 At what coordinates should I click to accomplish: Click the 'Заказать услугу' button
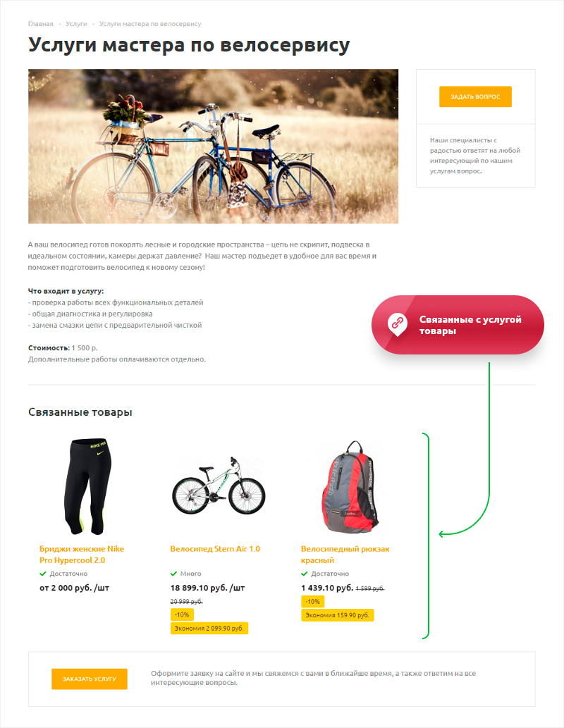(90, 679)
